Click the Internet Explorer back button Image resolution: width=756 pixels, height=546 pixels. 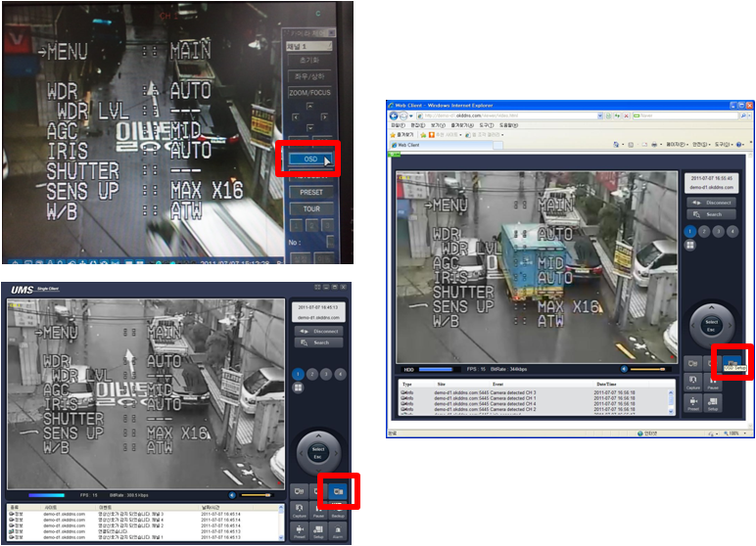coord(394,115)
